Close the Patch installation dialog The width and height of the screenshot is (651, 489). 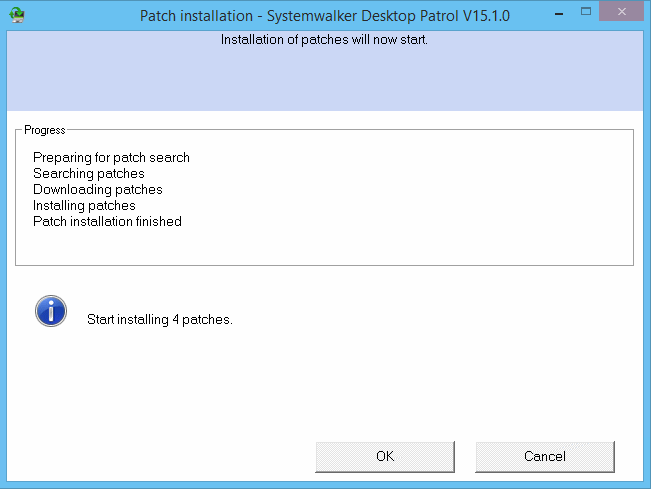[x=622, y=11]
